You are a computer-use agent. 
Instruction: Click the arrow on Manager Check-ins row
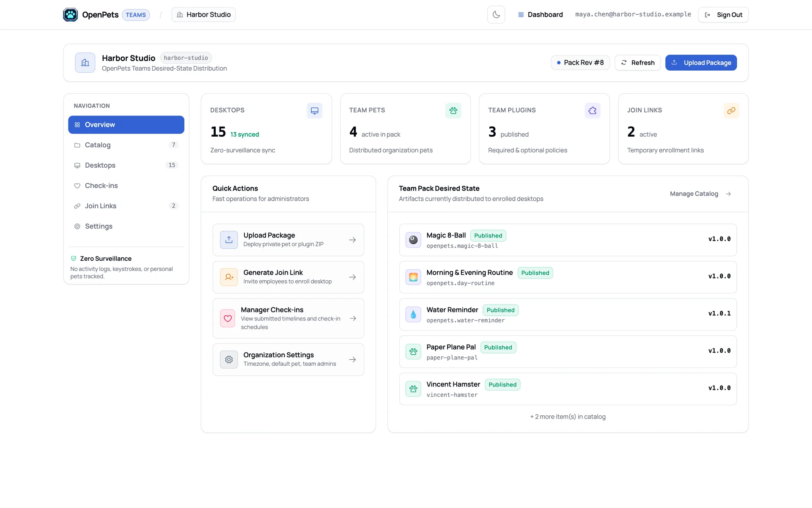point(353,318)
